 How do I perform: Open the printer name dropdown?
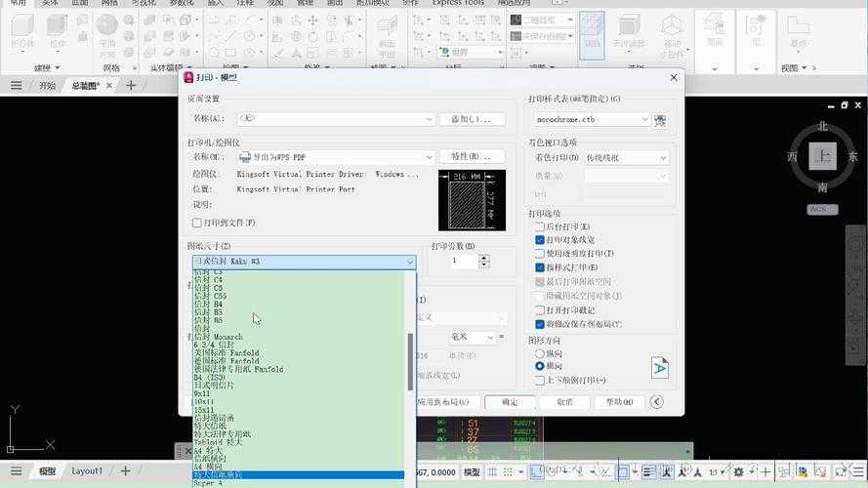click(429, 156)
